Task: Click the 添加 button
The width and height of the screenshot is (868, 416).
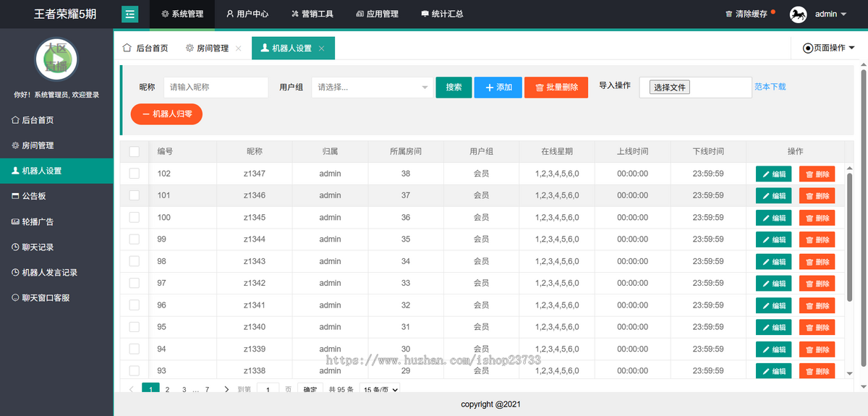Action: [x=498, y=88]
